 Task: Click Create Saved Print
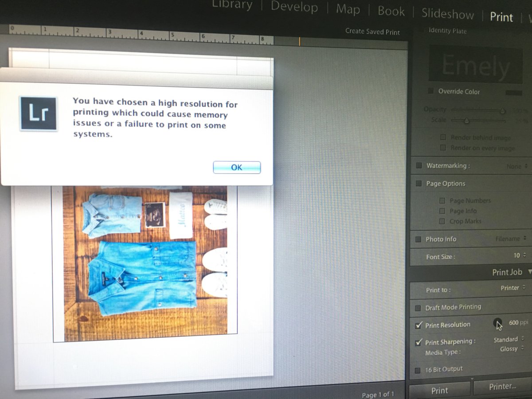click(372, 31)
